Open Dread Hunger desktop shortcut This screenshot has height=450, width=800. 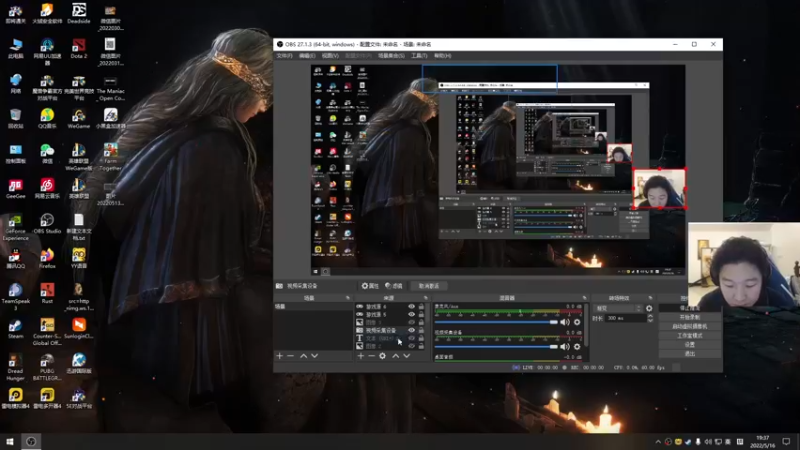click(x=15, y=367)
